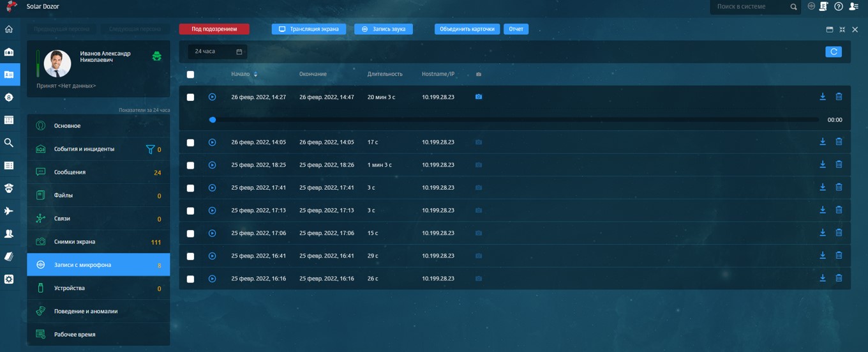Click the home icon in left sidebar
The image size is (868, 352).
9,29
